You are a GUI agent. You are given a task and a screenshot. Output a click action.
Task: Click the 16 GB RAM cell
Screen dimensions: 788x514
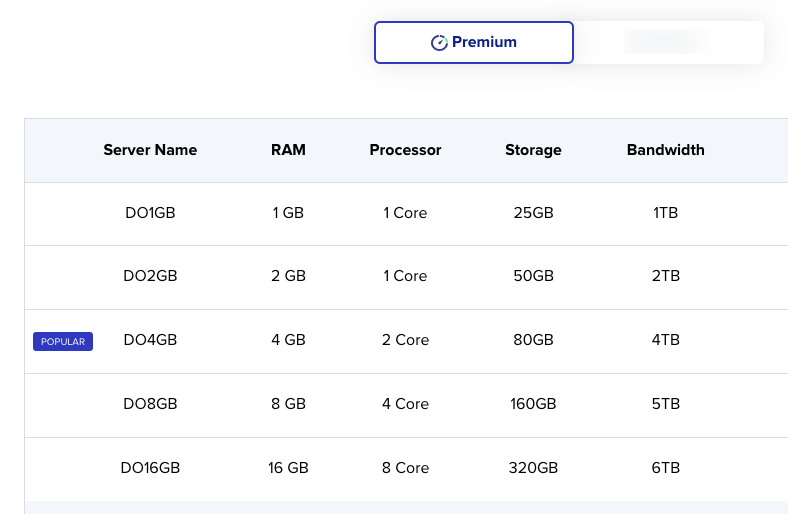point(288,468)
